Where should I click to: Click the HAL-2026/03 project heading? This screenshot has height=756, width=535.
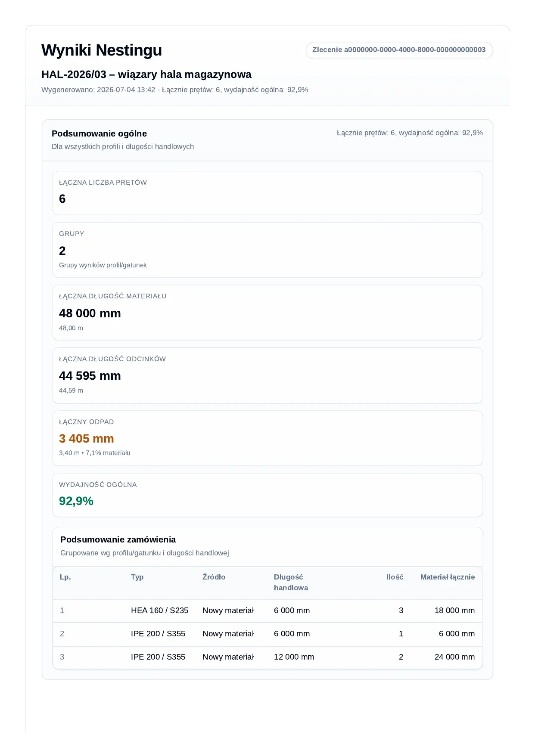pos(146,74)
